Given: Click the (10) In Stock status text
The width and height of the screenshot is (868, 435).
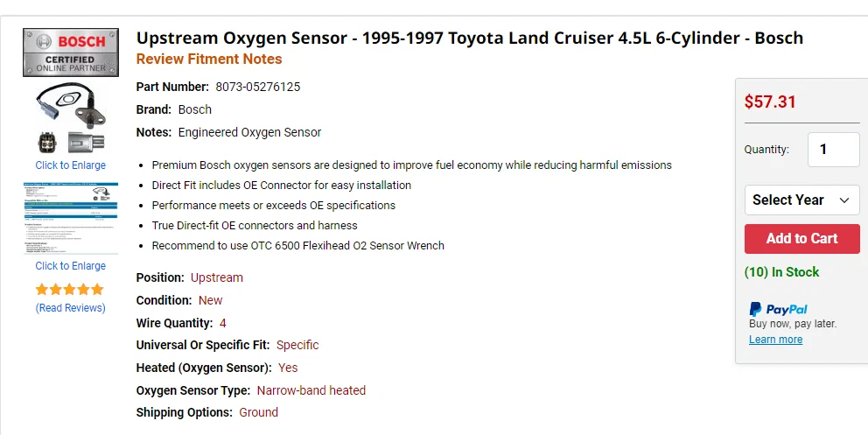Looking at the screenshot, I should pos(781,272).
